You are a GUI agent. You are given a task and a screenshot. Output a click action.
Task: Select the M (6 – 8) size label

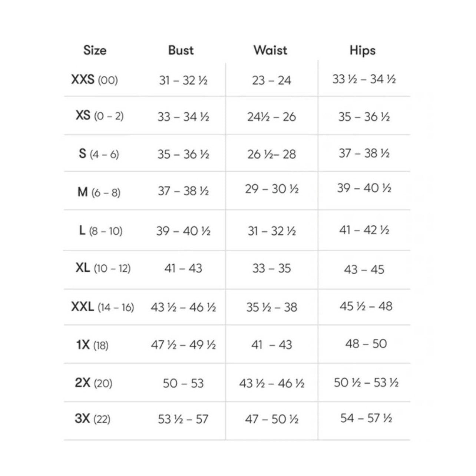coord(99,192)
